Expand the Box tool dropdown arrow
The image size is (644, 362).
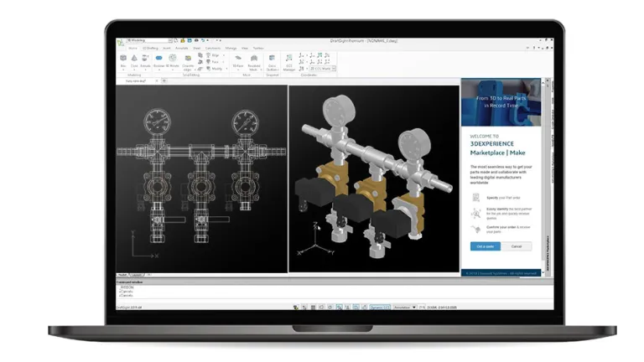(x=123, y=70)
